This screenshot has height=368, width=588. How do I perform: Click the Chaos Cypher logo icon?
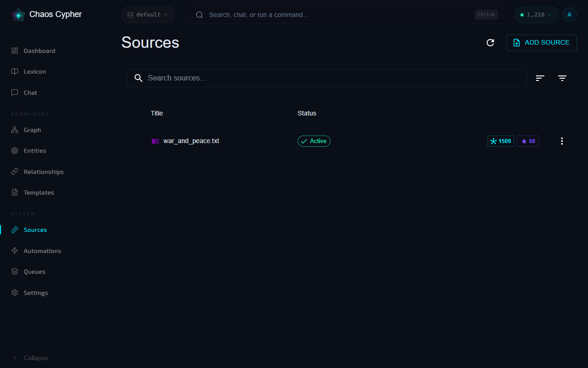(x=18, y=15)
